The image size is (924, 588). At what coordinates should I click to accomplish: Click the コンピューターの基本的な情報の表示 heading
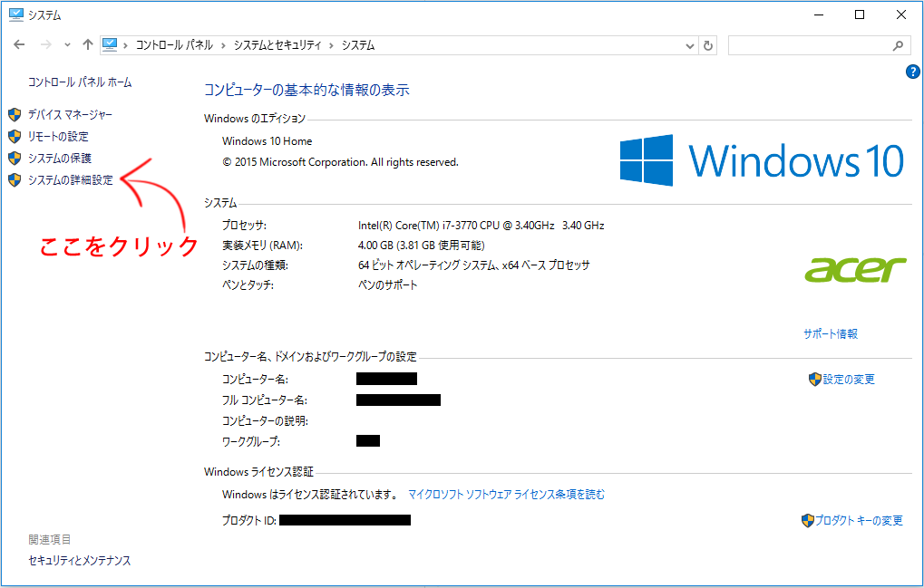pos(306,90)
